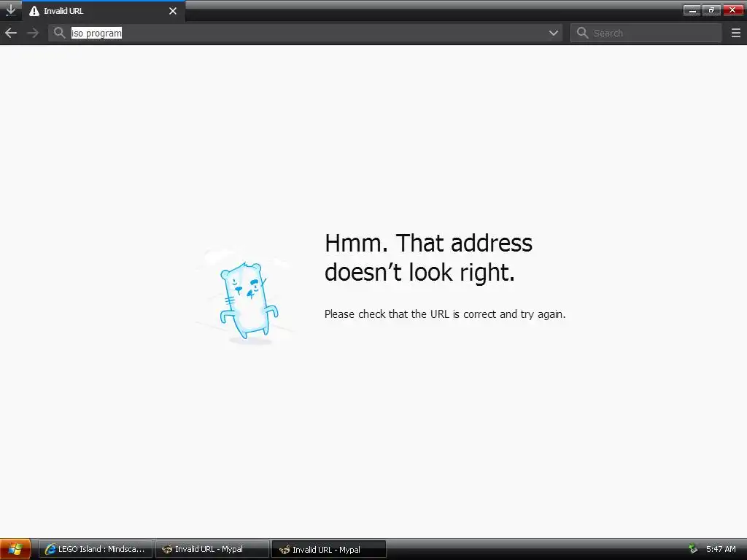The height and width of the screenshot is (560, 747).
Task: Click the address bar magnifier icon
Action: click(x=59, y=33)
